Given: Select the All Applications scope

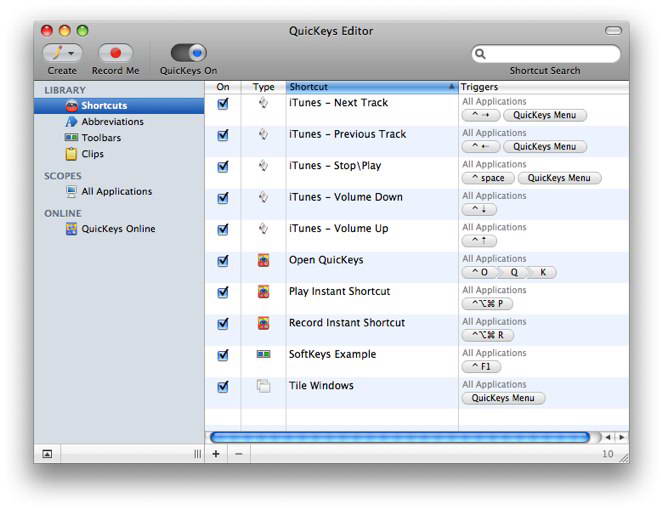Looking at the screenshot, I should (x=117, y=192).
